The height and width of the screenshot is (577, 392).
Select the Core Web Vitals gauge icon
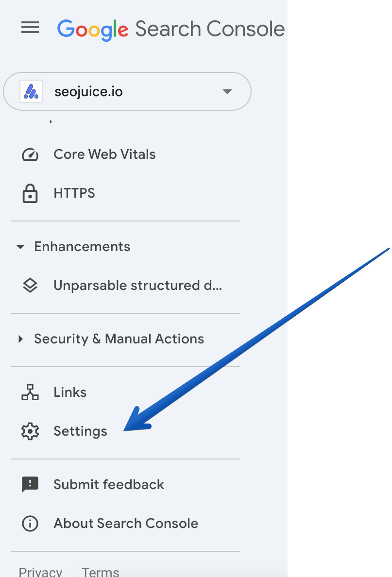click(x=30, y=154)
